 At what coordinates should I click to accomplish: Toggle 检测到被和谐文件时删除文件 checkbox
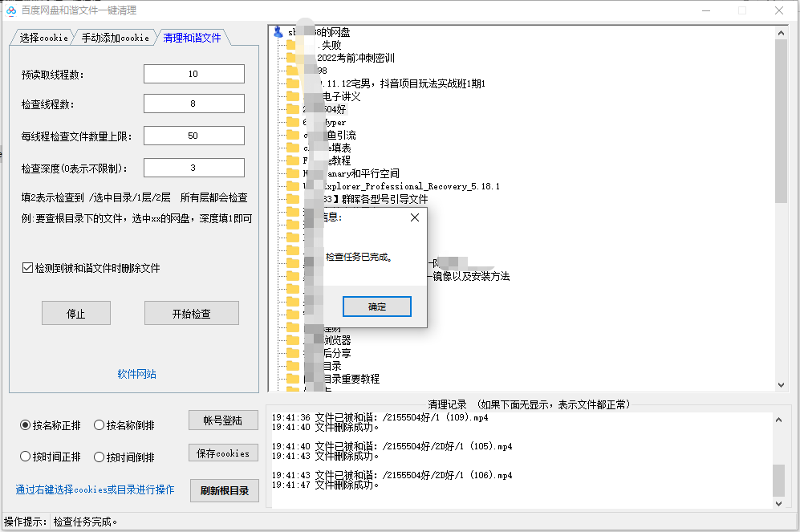point(27,268)
